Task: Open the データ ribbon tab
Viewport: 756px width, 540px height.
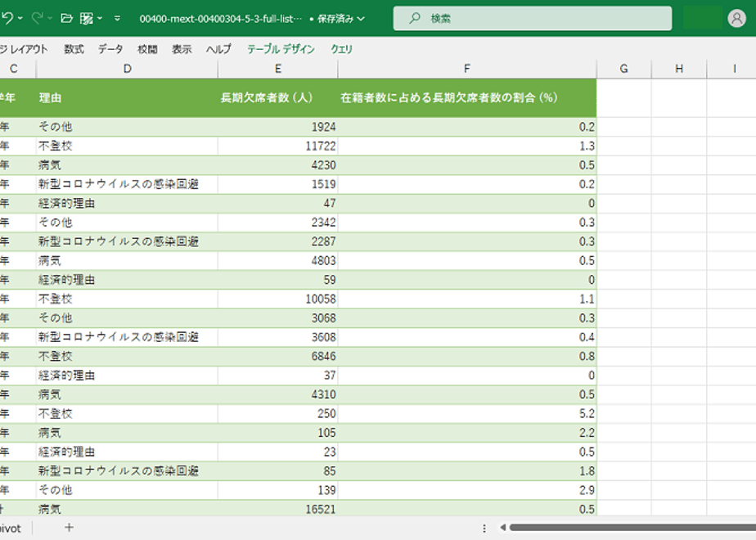Action: (x=110, y=49)
